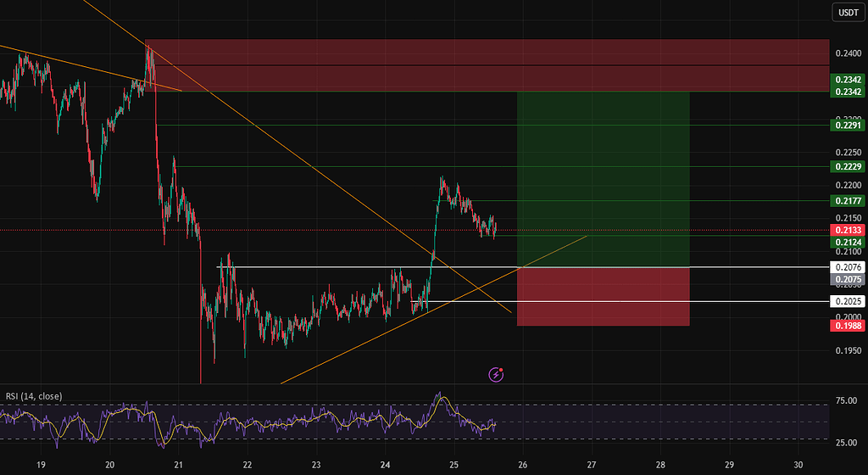Image resolution: width=868 pixels, height=475 pixels.
Task: Select the red 0.2133 current price label
Action: (848, 231)
